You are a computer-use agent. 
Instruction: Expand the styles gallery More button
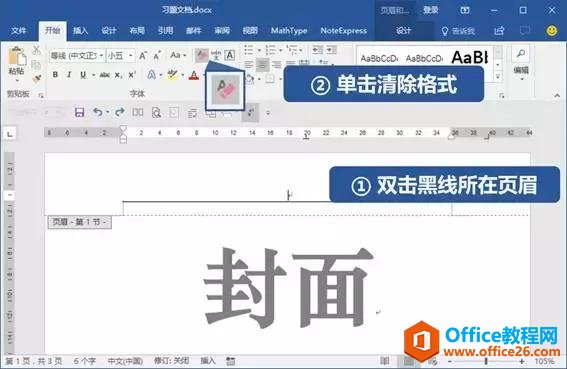click(498, 77)
